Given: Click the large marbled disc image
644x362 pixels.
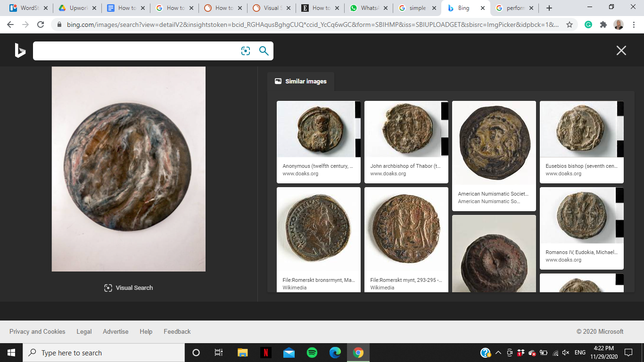Looking at the screenshot, I should 129,169.
